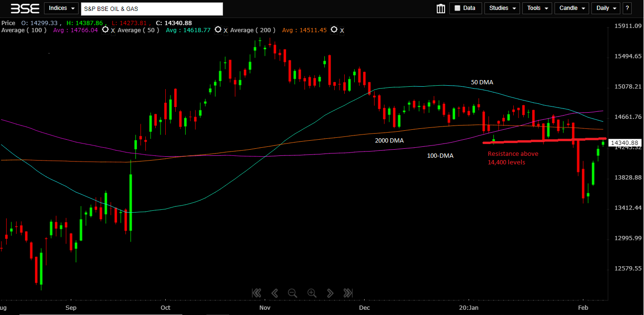Click the trash can delete icon
The width and height of the screenshot is (644, 315).
441,9
